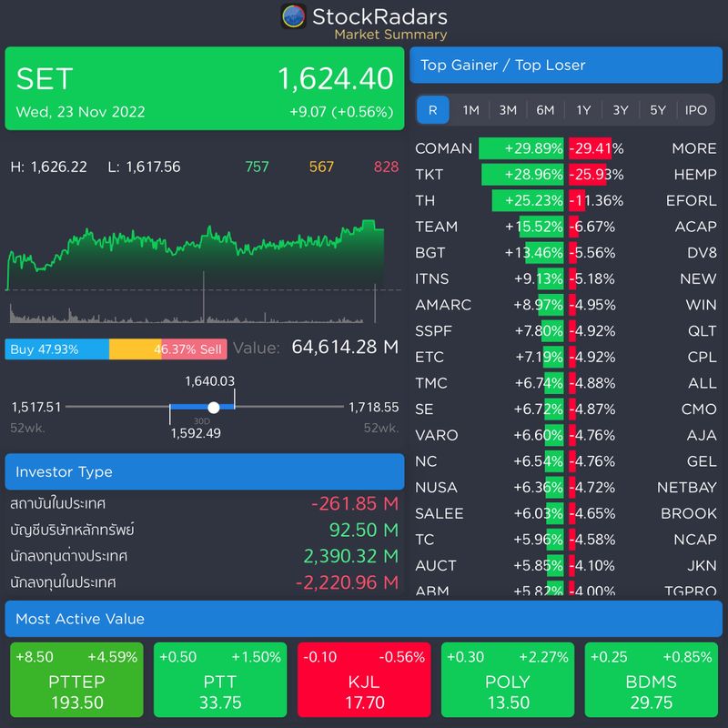
Task: Select gainer TEAM
Action: tap(437, 227)
